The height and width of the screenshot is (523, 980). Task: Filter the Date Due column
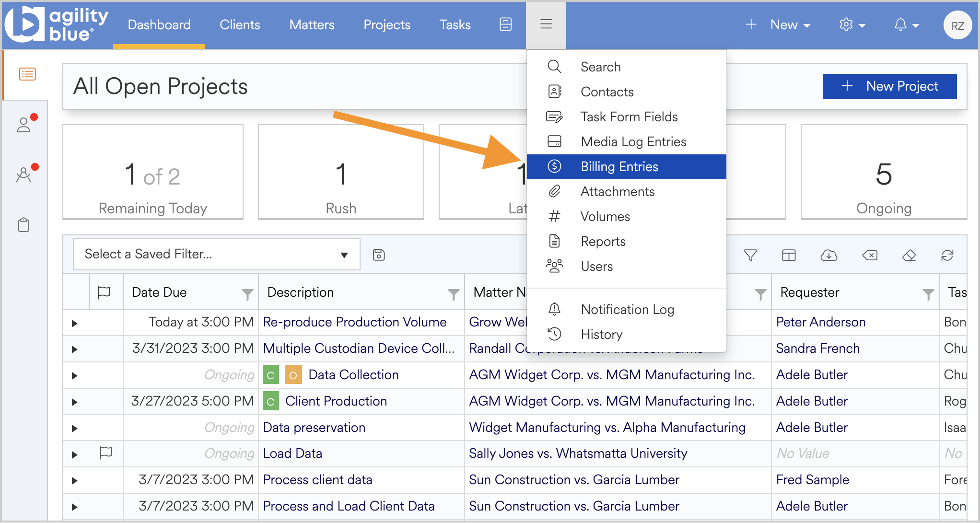point(247,294)
